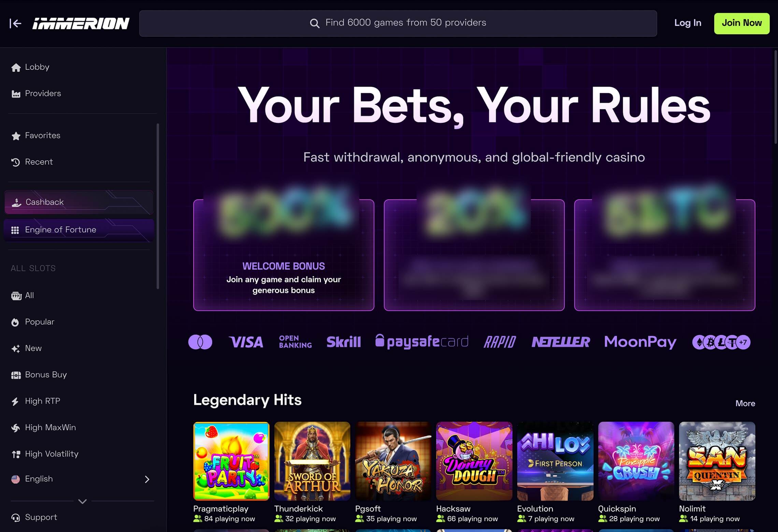Viewport: 778px width, 532px height.
Task: Select the Popular flame icon
Action: point(15,322)
